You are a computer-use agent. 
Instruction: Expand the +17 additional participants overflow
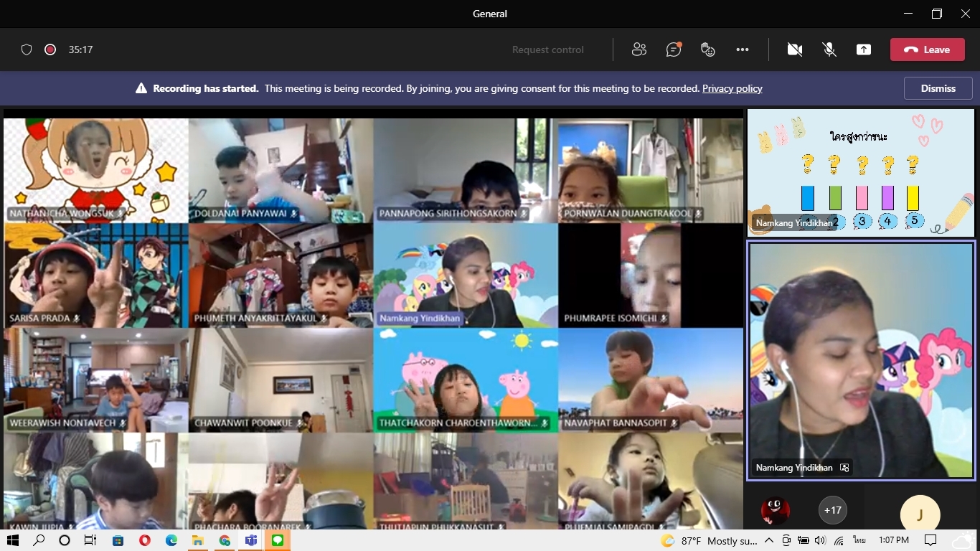832,510
